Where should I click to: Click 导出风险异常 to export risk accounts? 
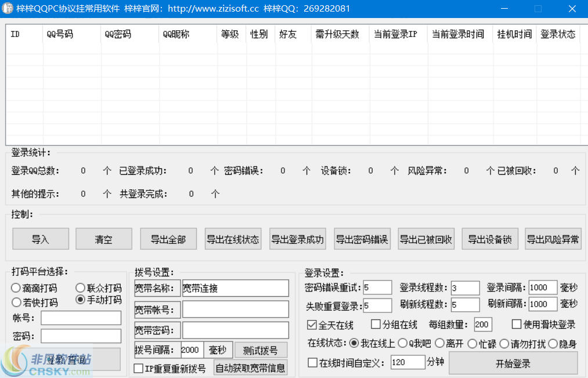tap(553, 238)
